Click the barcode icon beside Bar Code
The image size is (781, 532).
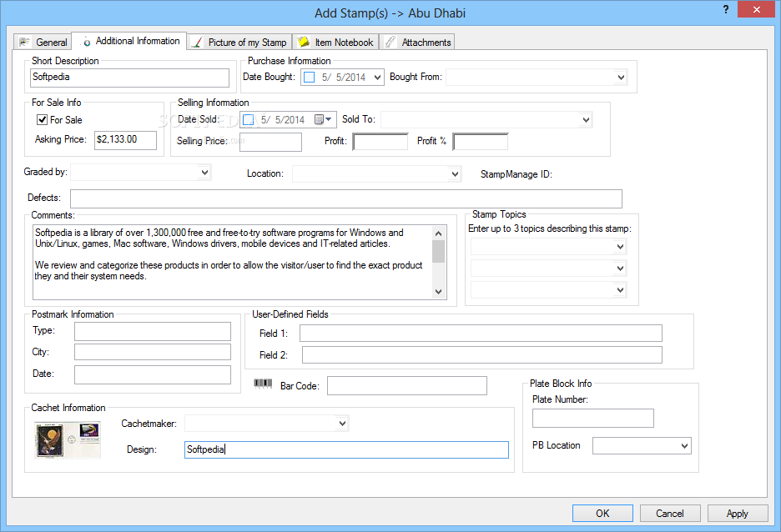[263, 384]
